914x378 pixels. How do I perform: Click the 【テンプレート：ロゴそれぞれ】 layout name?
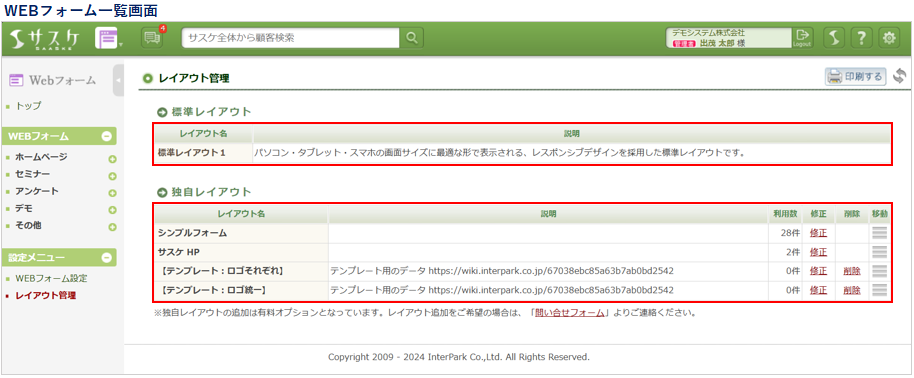222,271
